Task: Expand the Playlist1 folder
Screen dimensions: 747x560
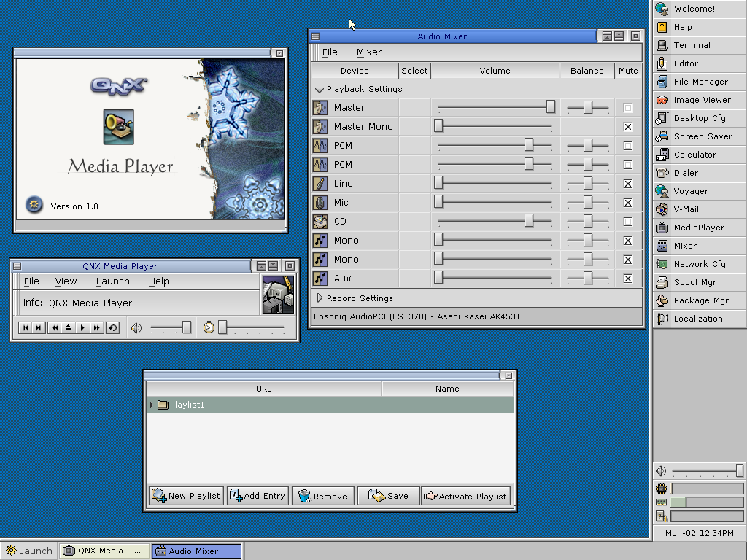Action: (x=152, y=405)
